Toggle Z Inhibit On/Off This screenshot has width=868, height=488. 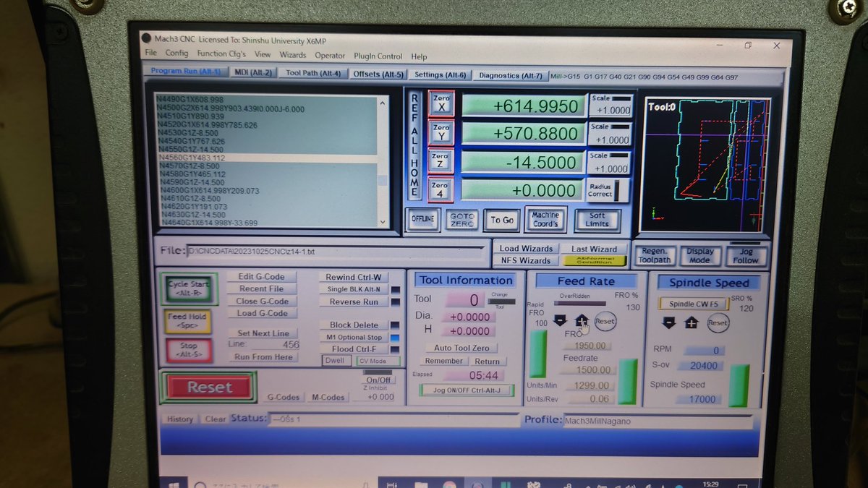click(378, 380)
